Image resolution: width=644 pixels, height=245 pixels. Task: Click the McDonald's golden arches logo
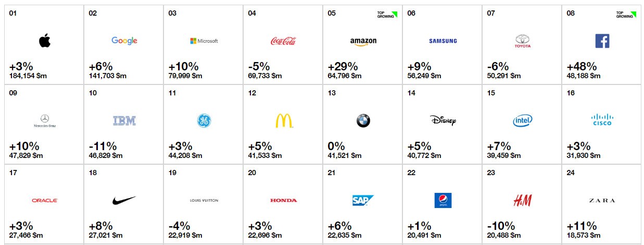pos(284,121)
